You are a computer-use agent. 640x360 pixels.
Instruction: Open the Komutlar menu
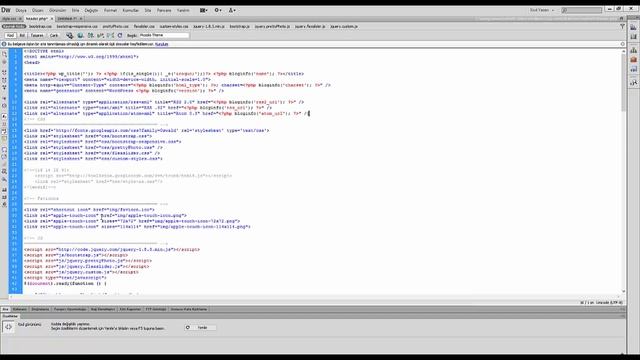[131, 10]
